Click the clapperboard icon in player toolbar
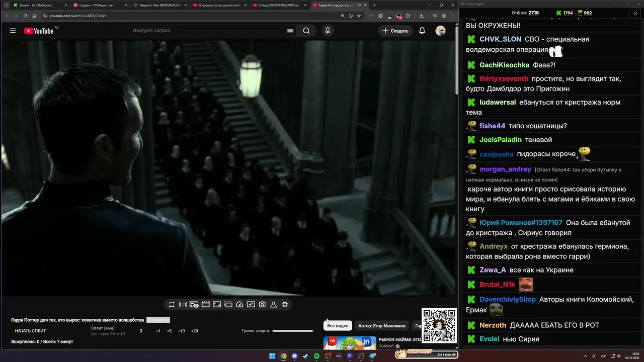 click(x=205, y=305)
